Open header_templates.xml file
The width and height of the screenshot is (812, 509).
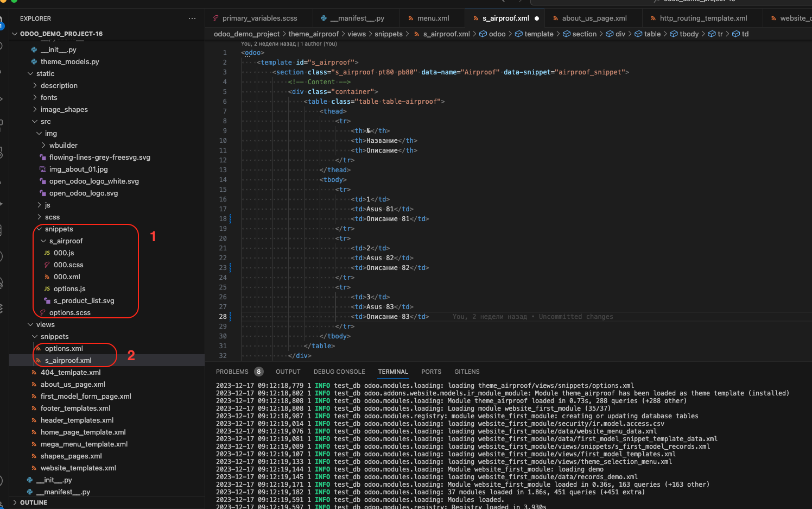pos(77,420)
